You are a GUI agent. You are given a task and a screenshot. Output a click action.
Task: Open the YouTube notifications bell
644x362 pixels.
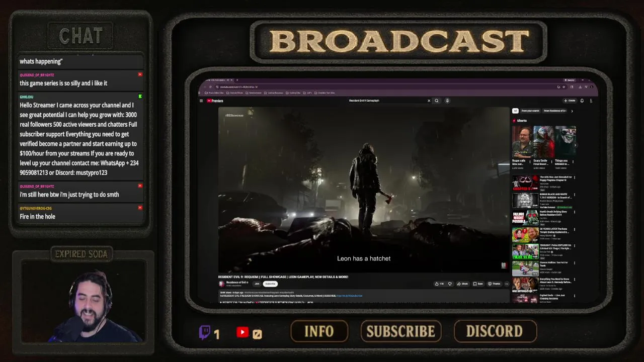click(582, 101)
